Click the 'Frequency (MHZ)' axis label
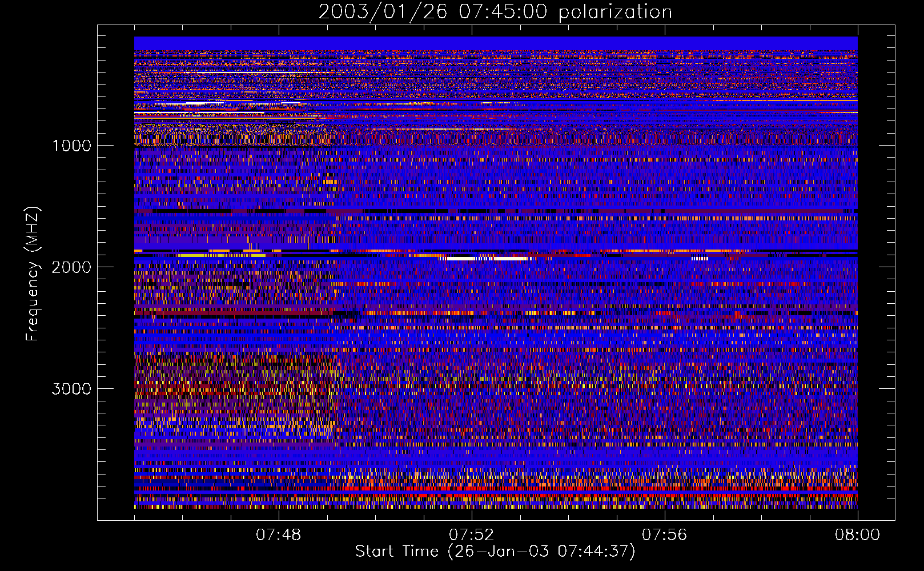This screenshot has width=924, height=571. [33, 274]
